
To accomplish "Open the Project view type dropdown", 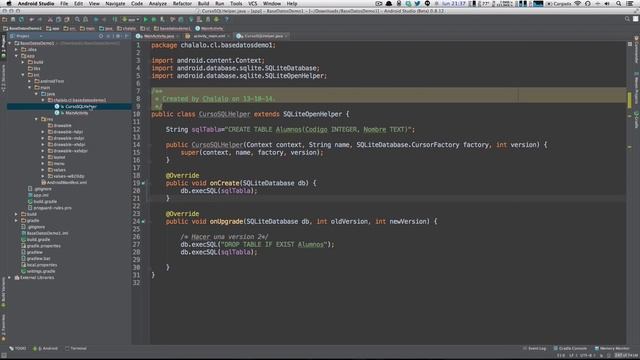I will click(x=26, y=36).
